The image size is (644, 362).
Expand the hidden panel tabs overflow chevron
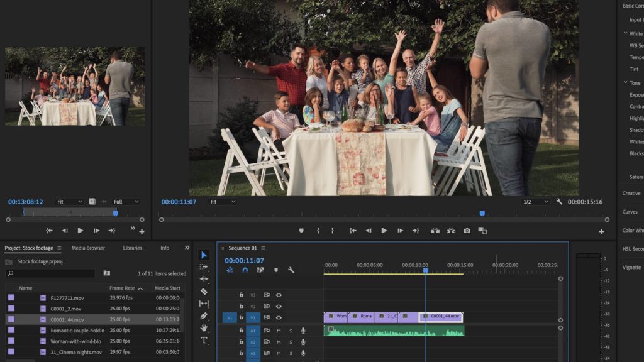187,248
